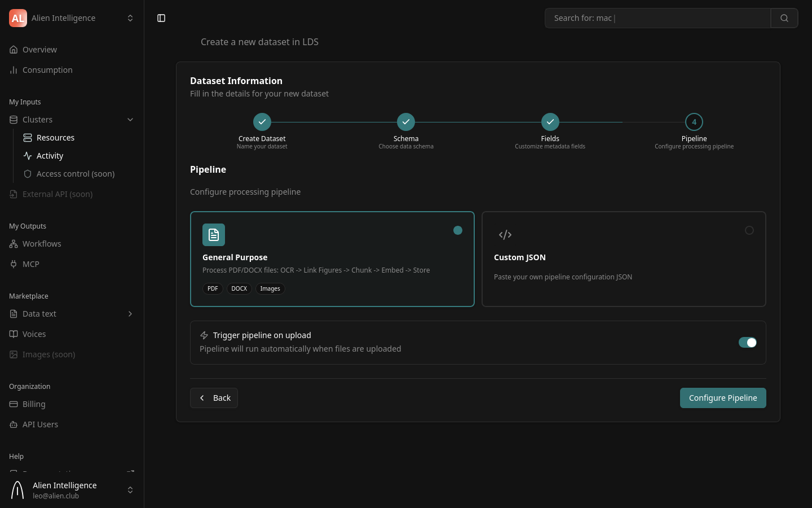Image resolution: width=812 pixels, height=508 pixels.
Task: Click the search magnifier icon
Action: [784, 18]
